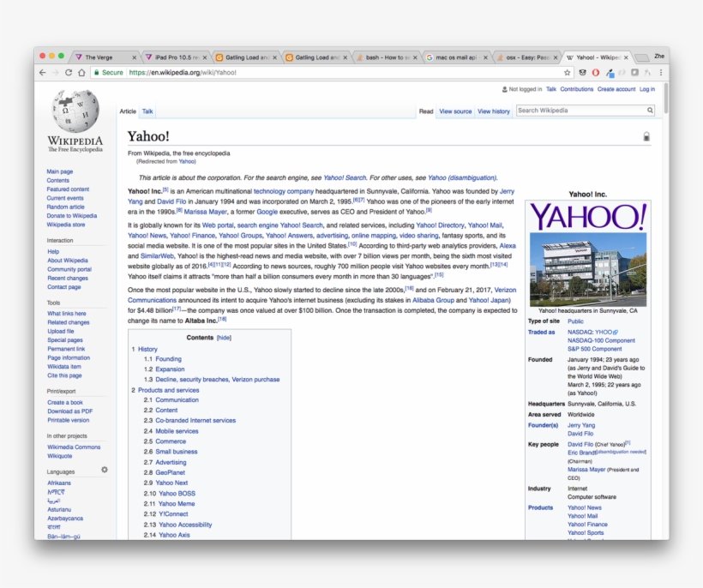Click Donate to Wikipedia
Viewport: 703px width, 588px height.
click(x=72, y=215)
